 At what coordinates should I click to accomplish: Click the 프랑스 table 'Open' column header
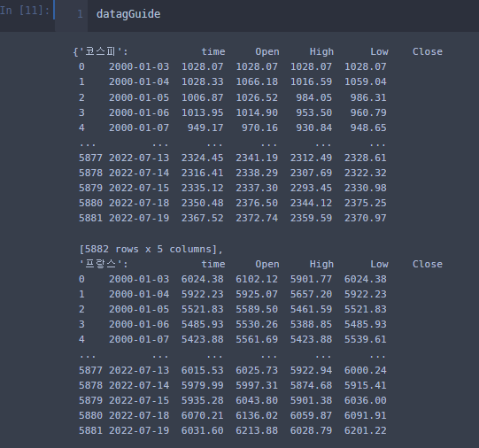[267, 264]
